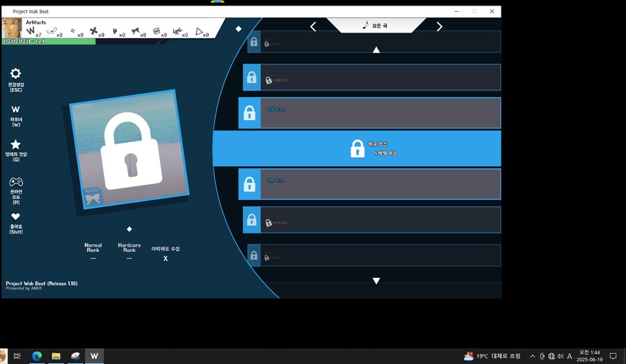Viewport: 626px width, 364px height.
Task: Minimize the Project Wak Beat window
Action: coord(456,12)
